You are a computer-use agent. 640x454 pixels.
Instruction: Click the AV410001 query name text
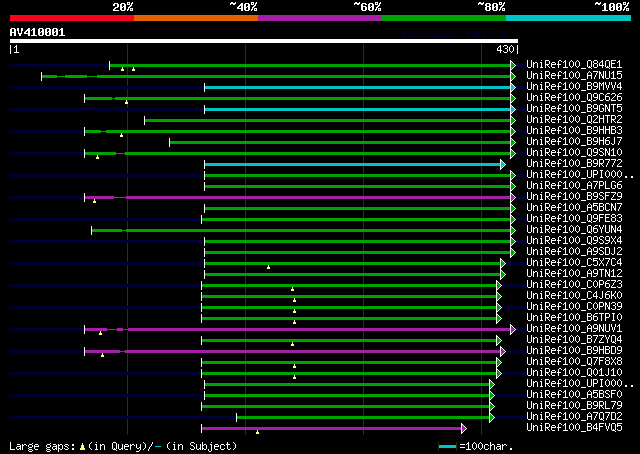pyautogui.click(x=37, y=32)
